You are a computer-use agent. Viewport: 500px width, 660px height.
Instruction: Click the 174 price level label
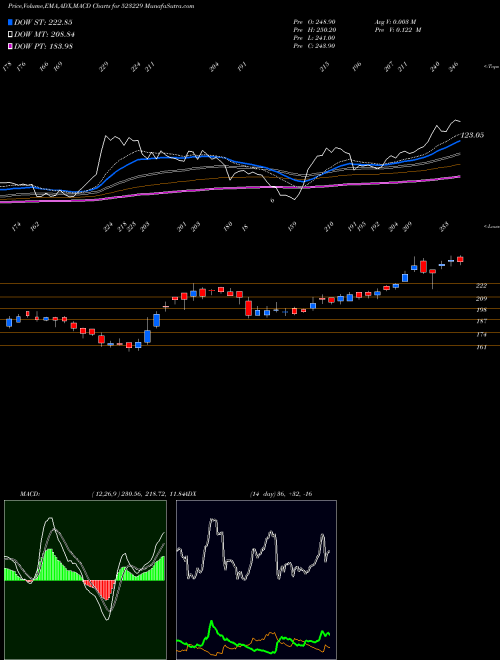481,335
